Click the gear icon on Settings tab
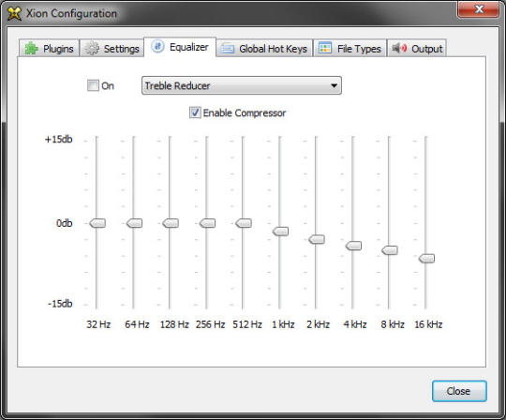 pyautogui.click(x=92, y=49)
